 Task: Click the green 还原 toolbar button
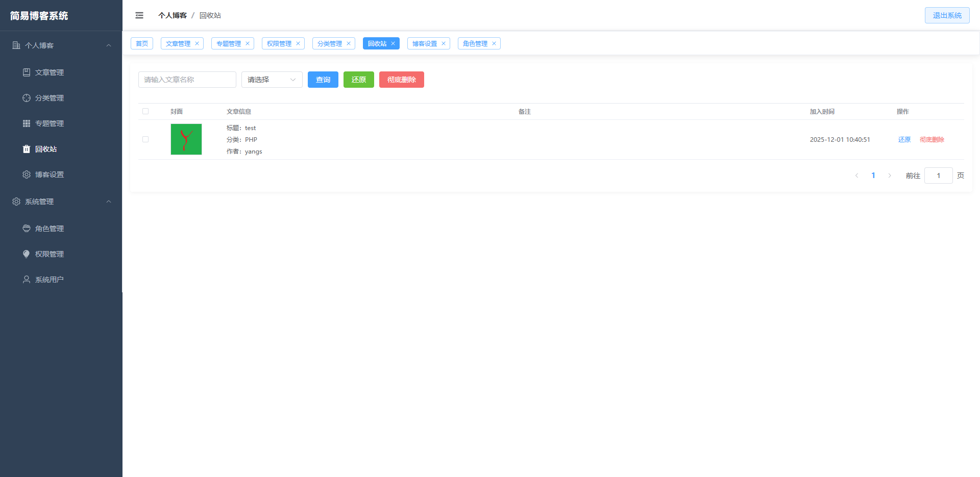359,80
